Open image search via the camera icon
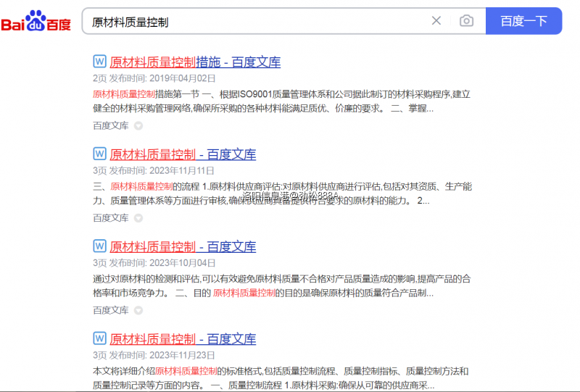Image resolution: width=580 pixels, height=392 pixels. (466, 21)
